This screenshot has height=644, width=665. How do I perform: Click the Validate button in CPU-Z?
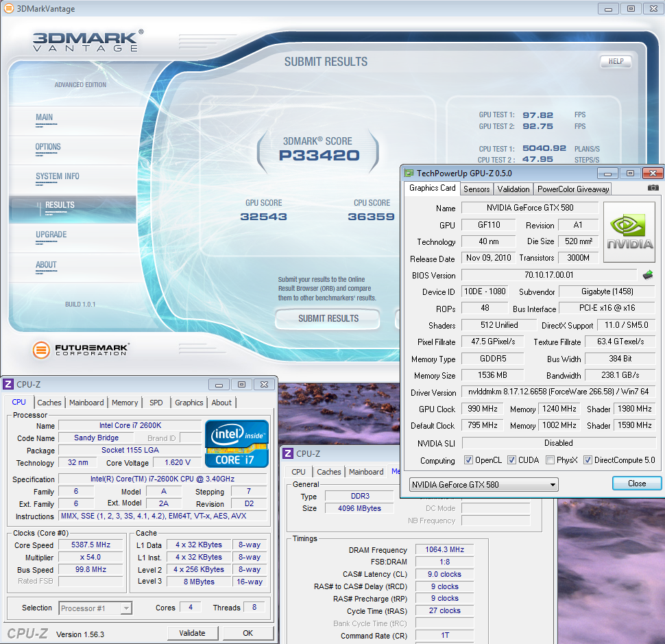(192, 633)
